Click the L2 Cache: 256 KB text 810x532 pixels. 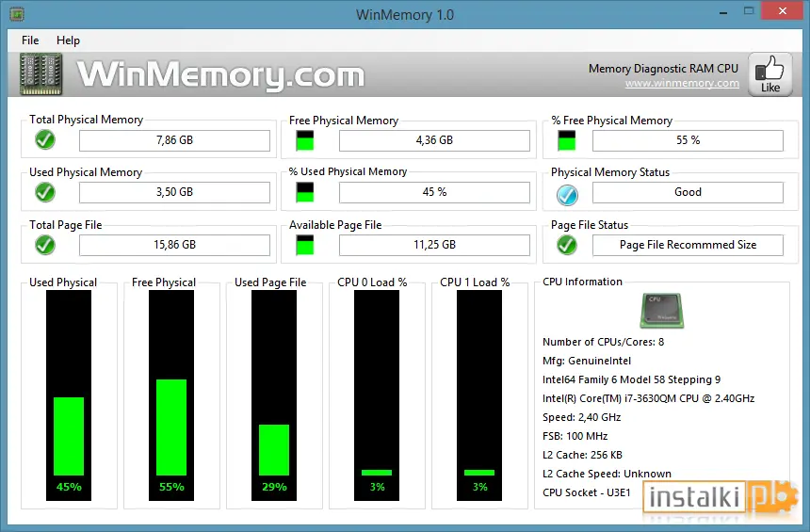pyautogui.click(x=582, y=455)
